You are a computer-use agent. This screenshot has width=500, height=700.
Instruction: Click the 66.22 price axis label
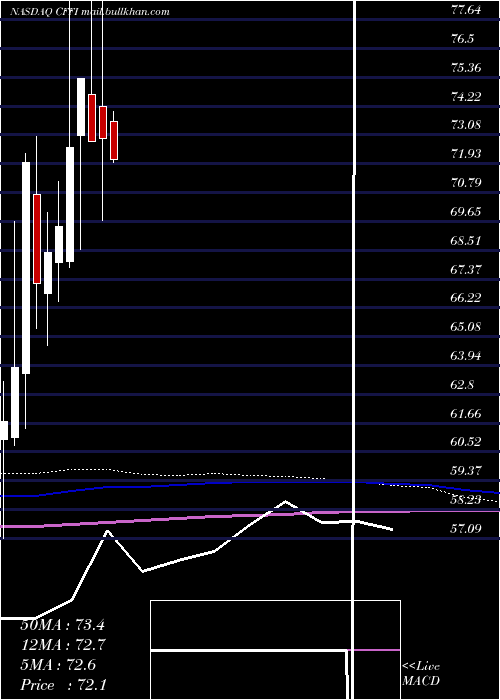[x=466, y=298]
